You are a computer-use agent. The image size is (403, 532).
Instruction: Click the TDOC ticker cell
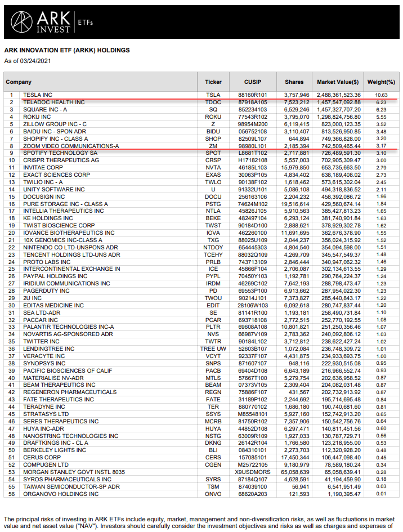tap(213, 102)
